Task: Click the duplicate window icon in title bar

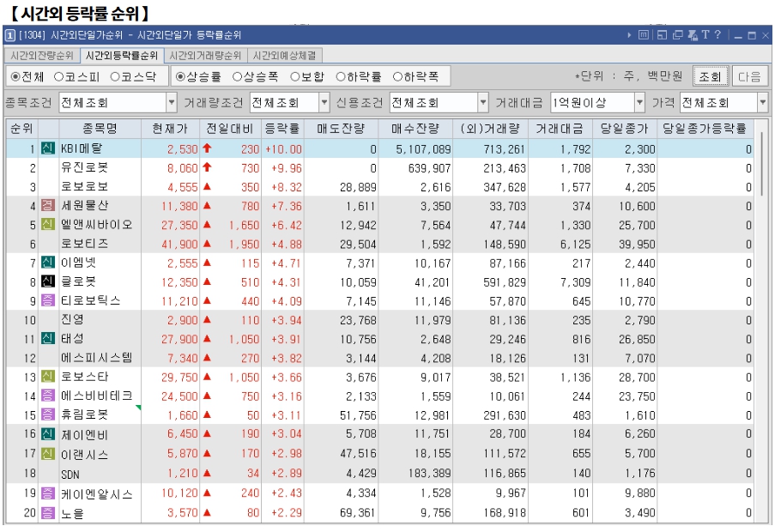Action: point(677,35)
